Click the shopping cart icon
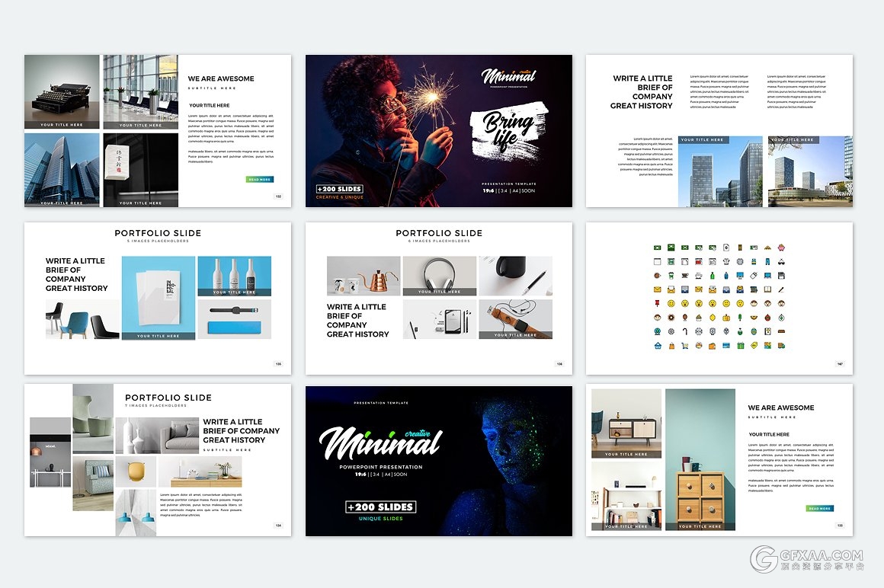 click(x=685, y=346)
